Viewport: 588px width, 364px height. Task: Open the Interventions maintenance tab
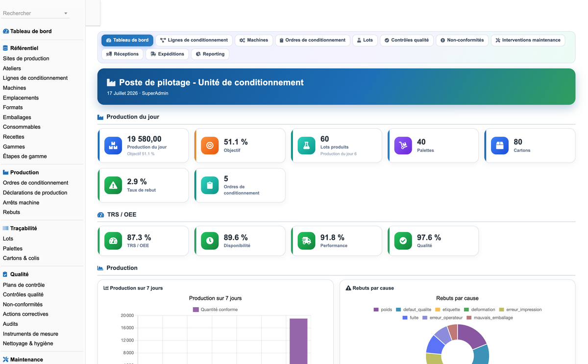click(528, 40)
